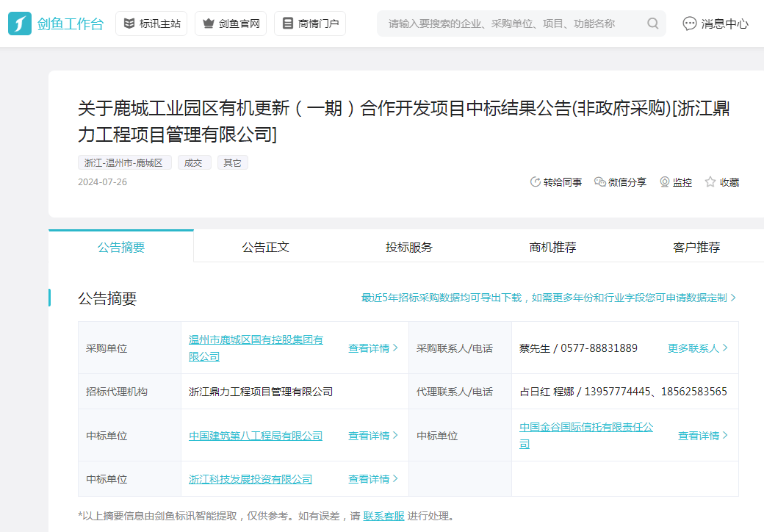
Task: View details for 中国金谷国际信托
Action: click(x=703, y=436)
